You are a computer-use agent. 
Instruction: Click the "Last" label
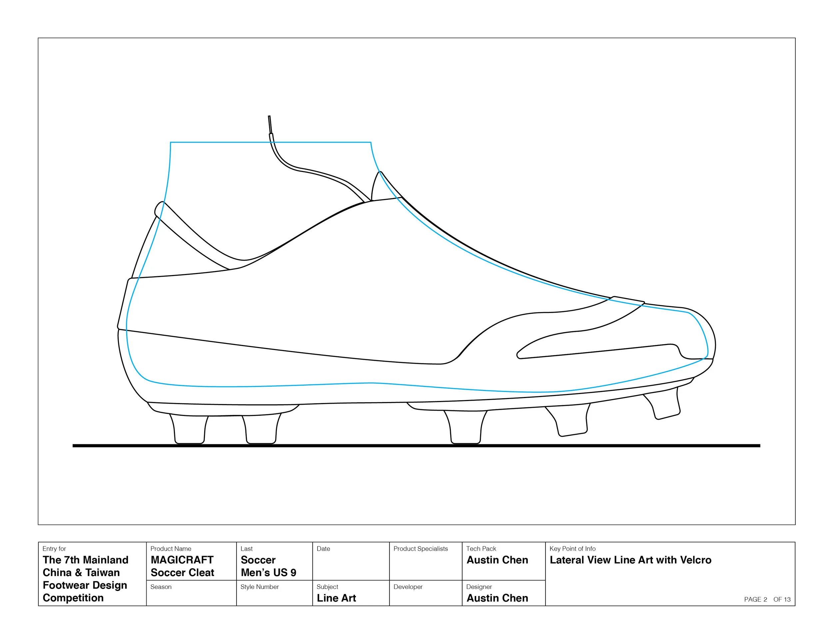(246, 549)
